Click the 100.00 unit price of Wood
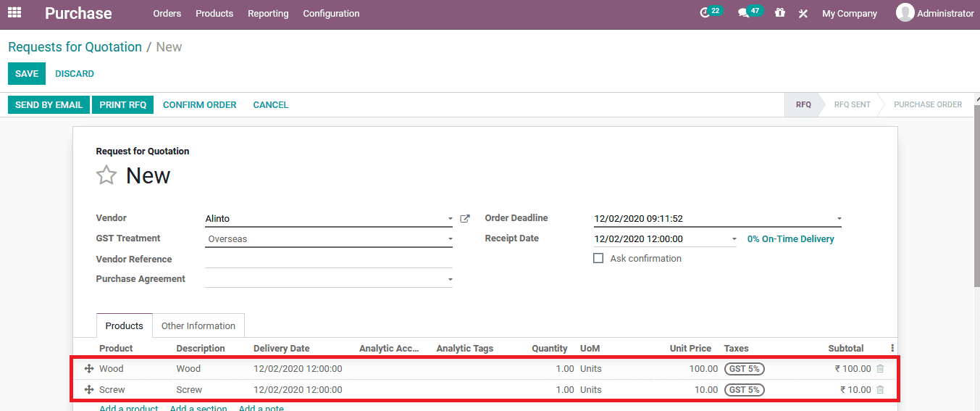The image size is (980, 411). [x=703, y=368]
